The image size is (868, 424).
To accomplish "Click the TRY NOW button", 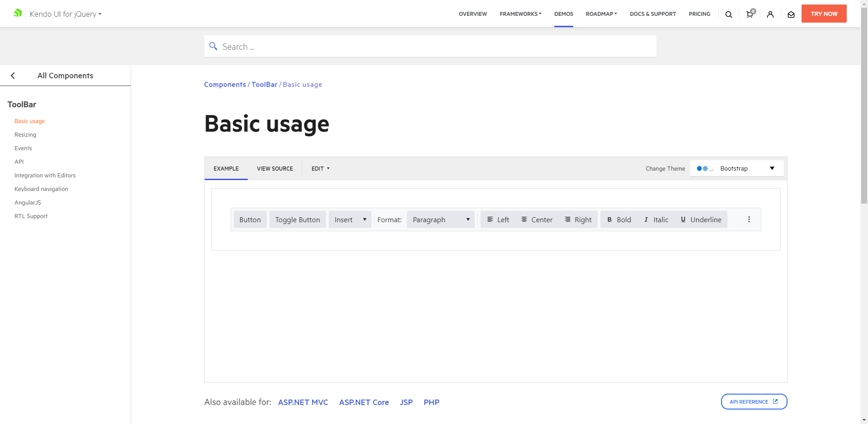I will (824, 14).
